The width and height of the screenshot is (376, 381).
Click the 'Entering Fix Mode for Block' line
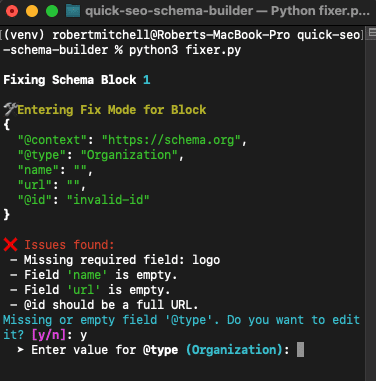coord(112,110)
